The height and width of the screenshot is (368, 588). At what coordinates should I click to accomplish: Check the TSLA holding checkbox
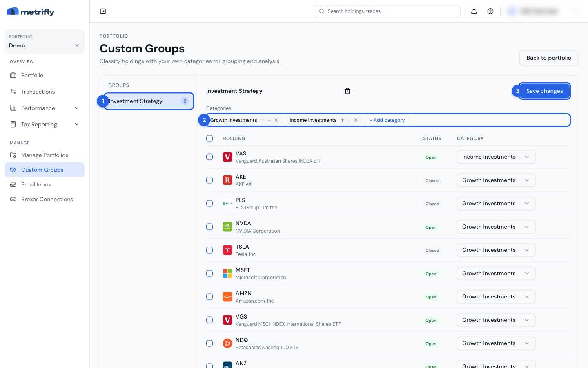209,250
